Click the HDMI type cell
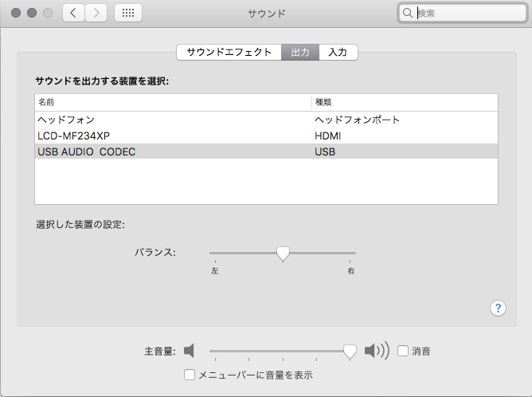Image resolution: width=532 pixels, height=397 pixels. click(328, 136)
